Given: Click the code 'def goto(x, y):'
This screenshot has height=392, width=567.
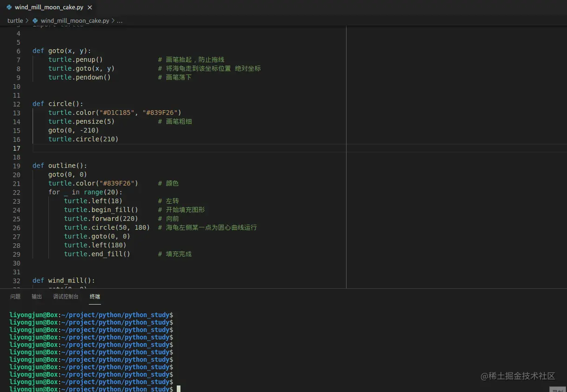Looking at the screenshot, I should click(62, 51).
